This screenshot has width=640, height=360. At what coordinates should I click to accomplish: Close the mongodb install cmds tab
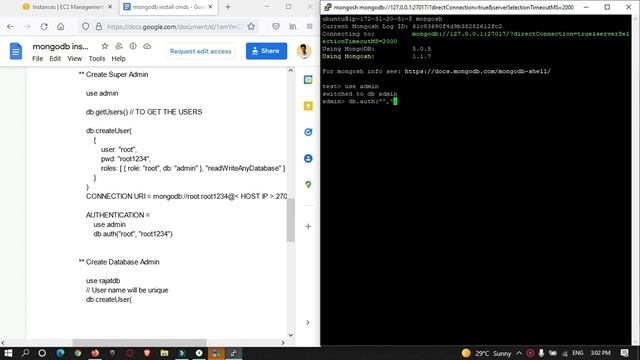[x=211, y=7]
